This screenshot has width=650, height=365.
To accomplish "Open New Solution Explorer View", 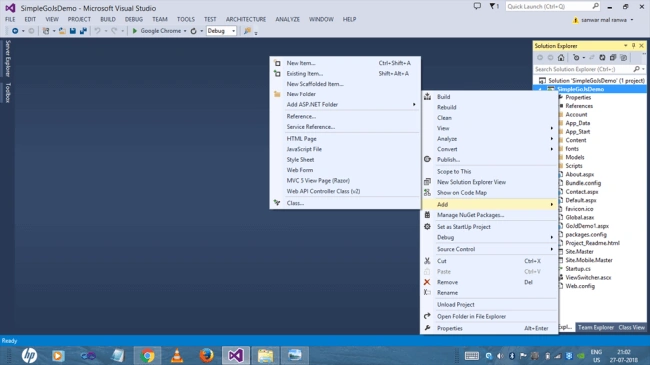I will [x=489, y=182].
